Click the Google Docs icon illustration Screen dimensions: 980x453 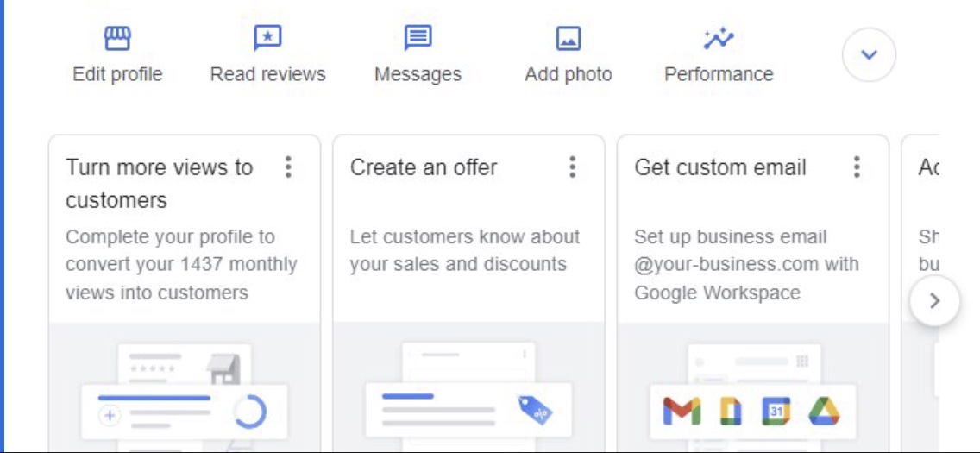pos(730,412)
